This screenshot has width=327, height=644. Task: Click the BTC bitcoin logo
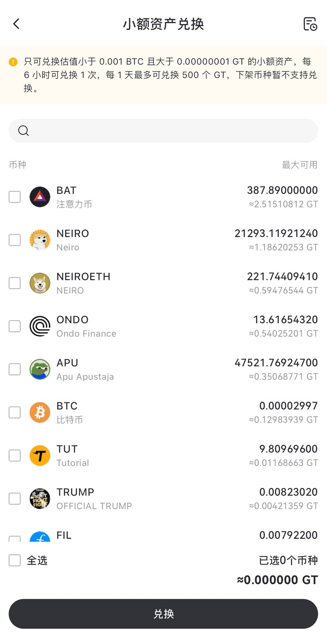click(40, 412)
